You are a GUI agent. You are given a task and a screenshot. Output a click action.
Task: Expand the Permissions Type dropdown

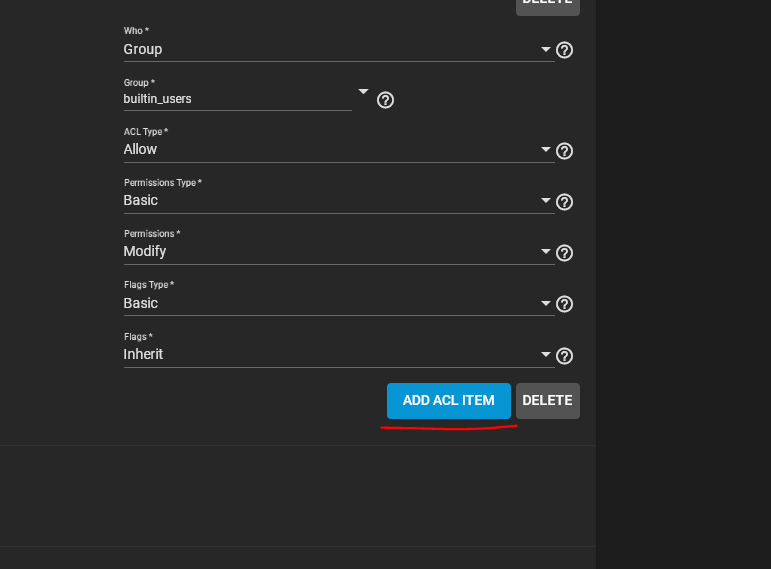(x=546, y=201)
